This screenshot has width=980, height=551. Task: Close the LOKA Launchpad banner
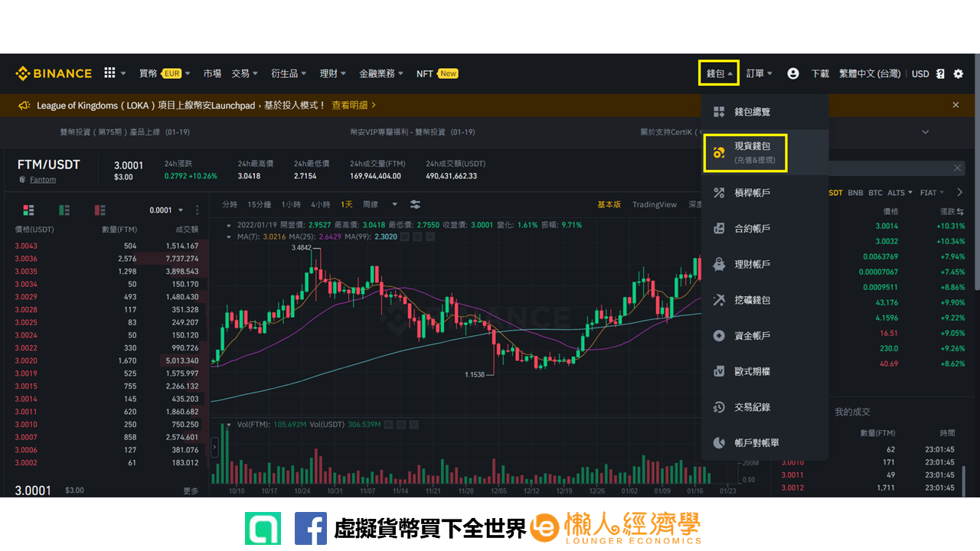[x=955, y=105]
